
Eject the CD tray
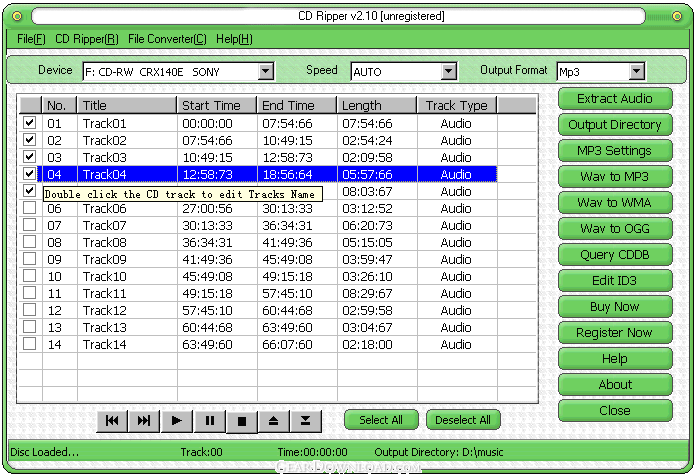pos(273,421)
